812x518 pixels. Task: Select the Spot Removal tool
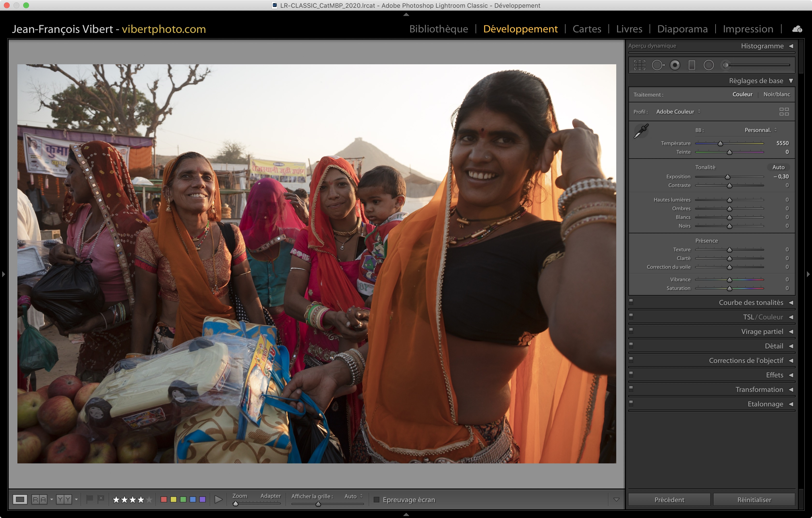[658, 65]
